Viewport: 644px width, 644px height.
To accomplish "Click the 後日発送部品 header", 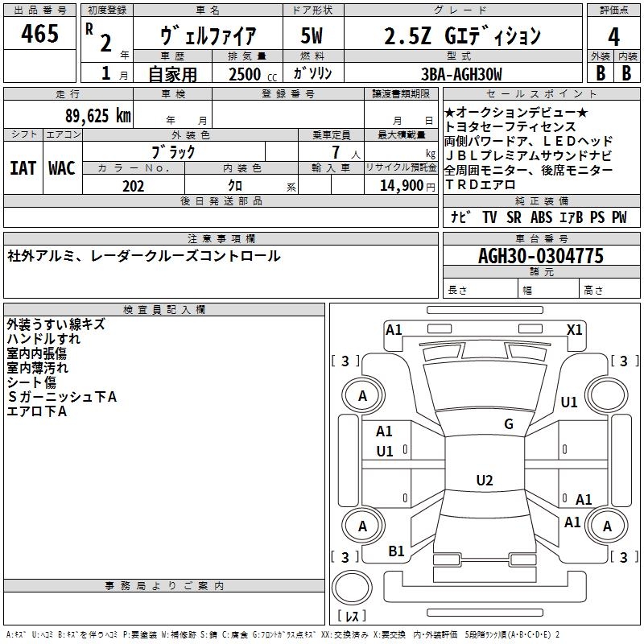I will [221, 200].
